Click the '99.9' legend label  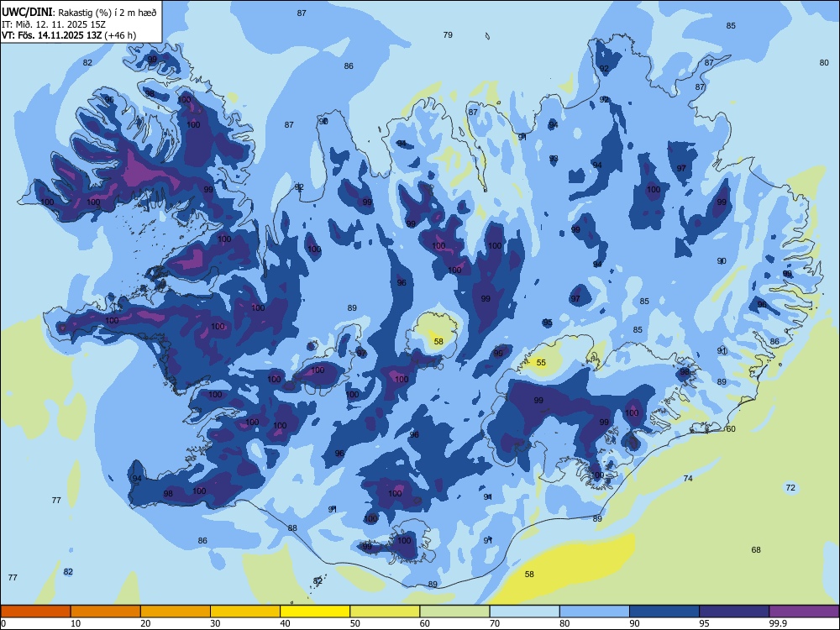click(x=779, y=623)
